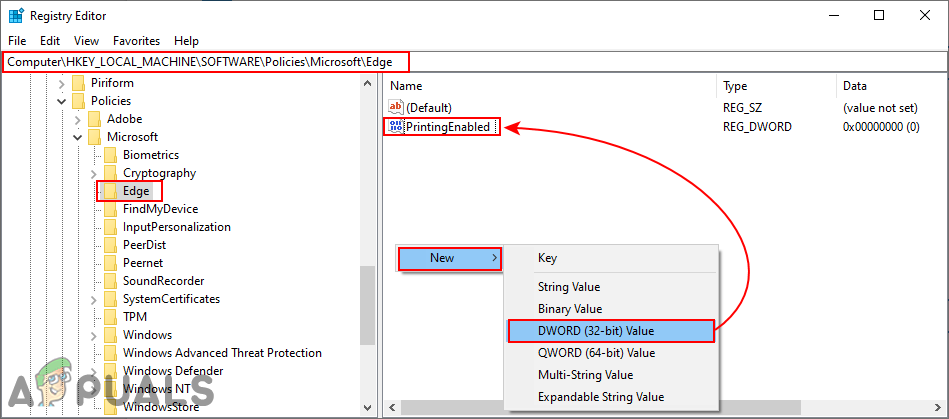The height and width of the screenshot is (419, 949).
Task: Click the PrintingEnabled DWORD value icon
Action: click(395, 127)
